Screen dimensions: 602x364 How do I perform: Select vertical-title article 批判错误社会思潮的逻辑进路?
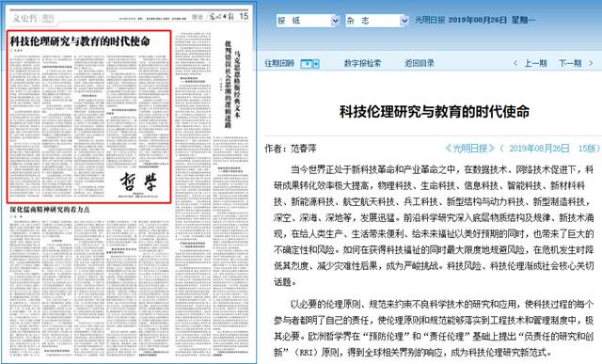coord(228,85)
